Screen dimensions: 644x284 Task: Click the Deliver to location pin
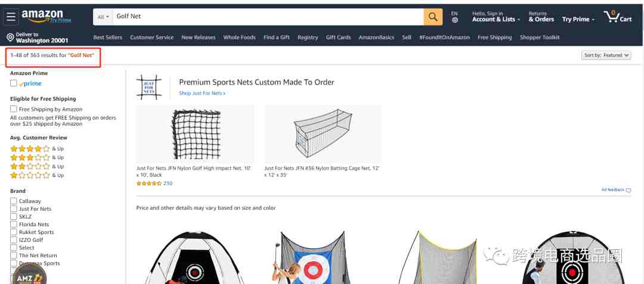tap(10, 38)
